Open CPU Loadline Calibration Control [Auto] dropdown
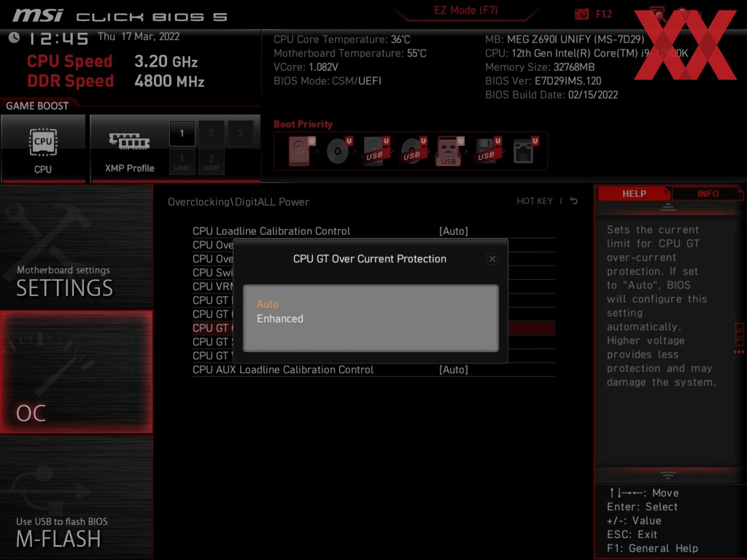The image size is (747, 560). coord(453,231)
